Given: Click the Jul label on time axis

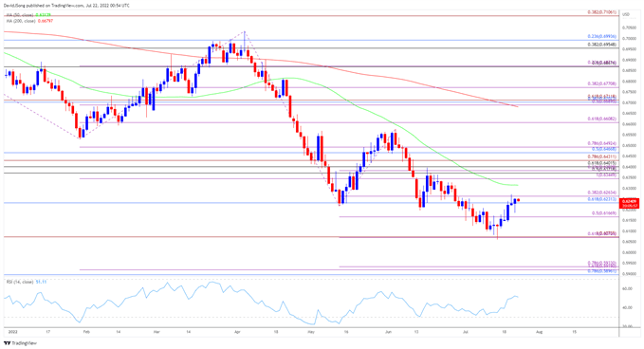Looking at the screenshot, I should pyautogui.click(x=466, y=331).
